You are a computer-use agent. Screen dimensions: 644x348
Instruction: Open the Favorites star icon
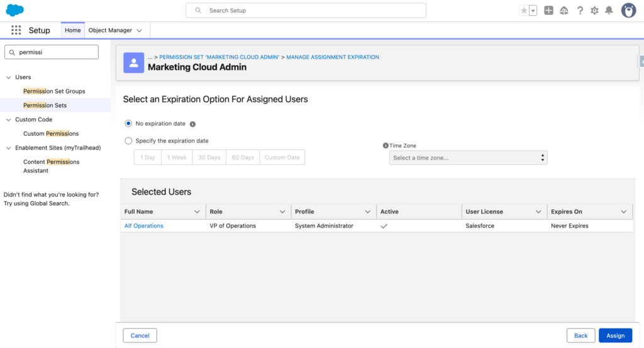coord(524,11)
